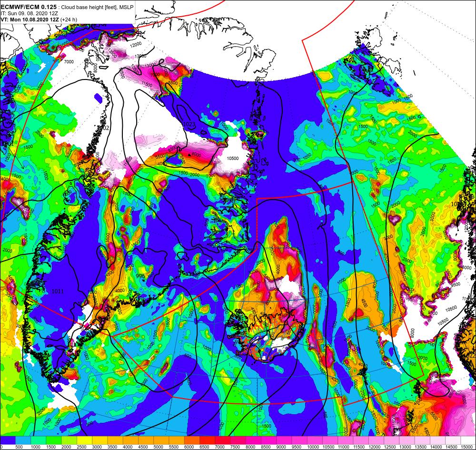Screen dimensions: 476x450
Task: Click the '1001' pressure label at the left edge
Action: [x=8, y=144]
